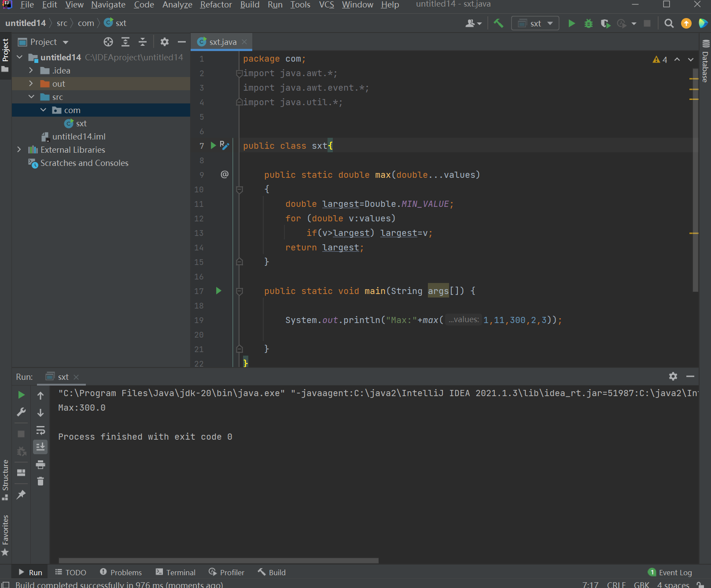Start debugging with the bug icon
The width and height of the screenshot is (711, 588).
pyautogui.click(x=588, y=23)
